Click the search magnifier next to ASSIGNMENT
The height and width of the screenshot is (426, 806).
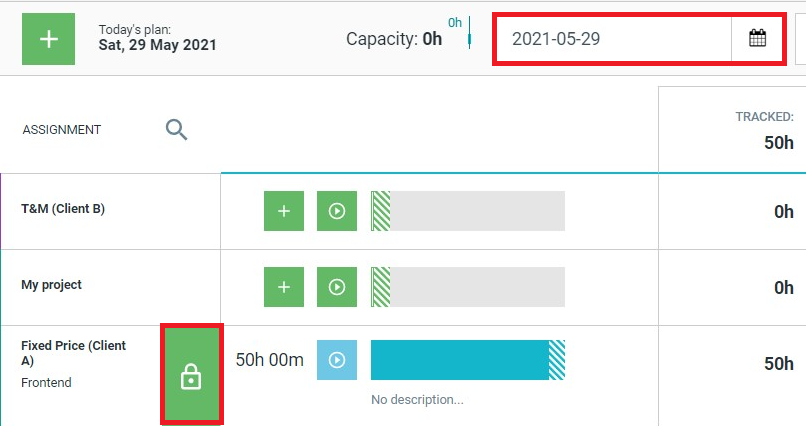[176, 129]
